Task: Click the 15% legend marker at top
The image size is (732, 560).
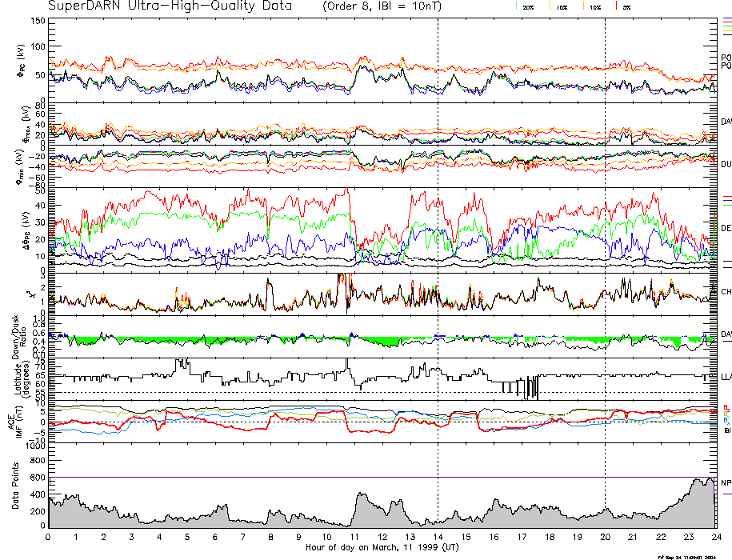Action: click(x=562, y=6)
